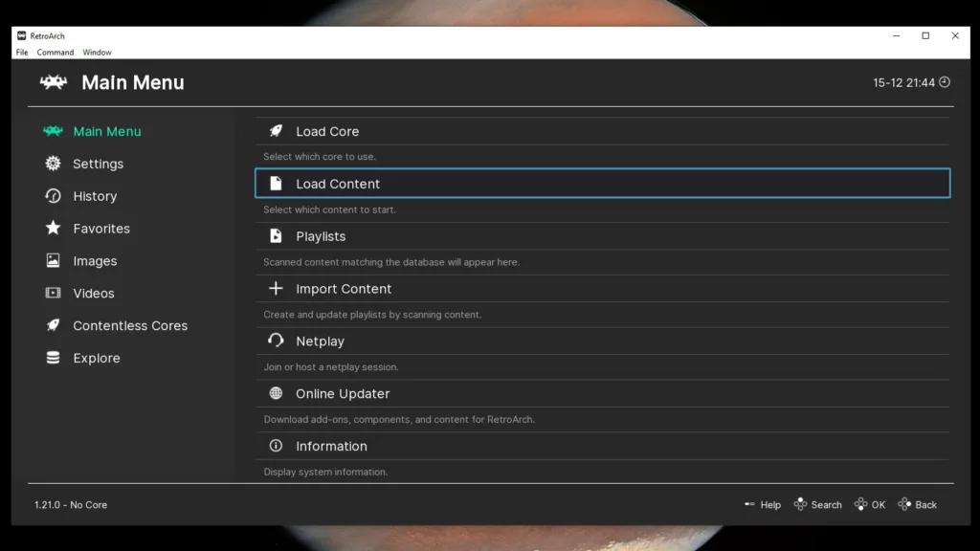Click the star icon beside Favorites

[54, 229]
